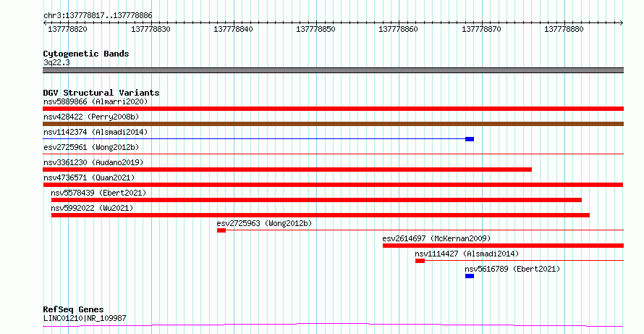Click the red bar of nsv5992022
Viewport: 644px width, 334px height.
coord(321,215)
